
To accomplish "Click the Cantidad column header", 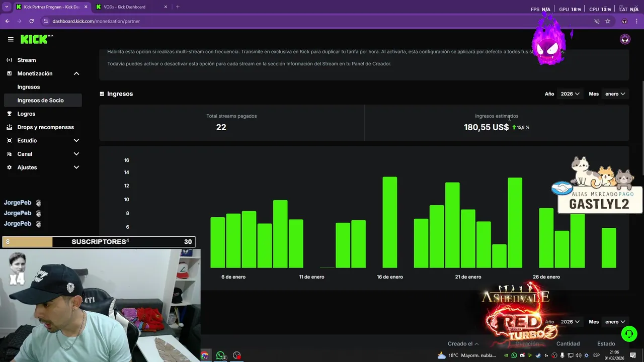I will point(568,344).
